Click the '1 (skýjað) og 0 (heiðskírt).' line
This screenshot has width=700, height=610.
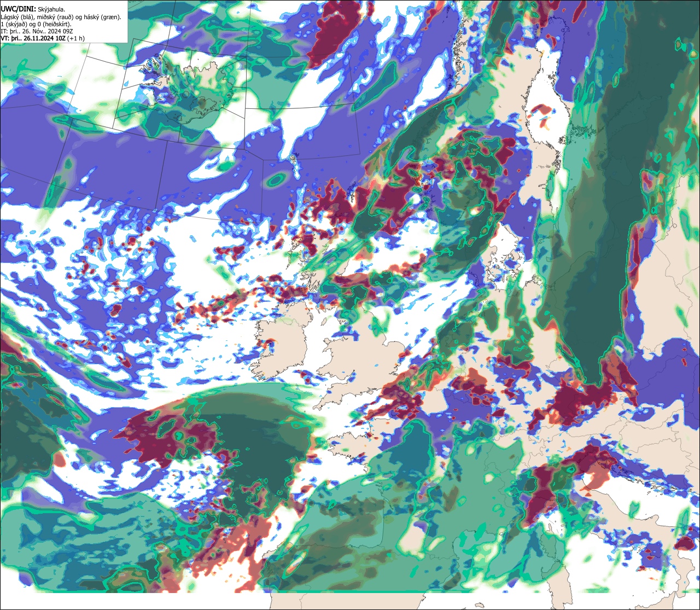pyautogui.click(x=36, y=24)
